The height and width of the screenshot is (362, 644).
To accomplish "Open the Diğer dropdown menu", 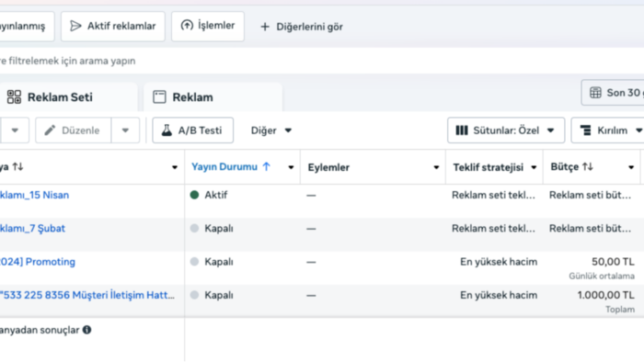I will tap(271, 130).
